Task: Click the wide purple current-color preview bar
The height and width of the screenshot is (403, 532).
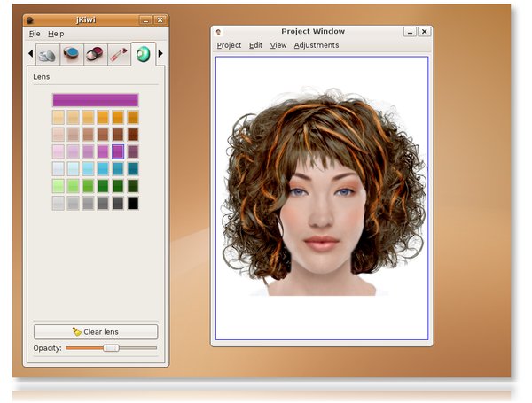Action: [95, 100]
